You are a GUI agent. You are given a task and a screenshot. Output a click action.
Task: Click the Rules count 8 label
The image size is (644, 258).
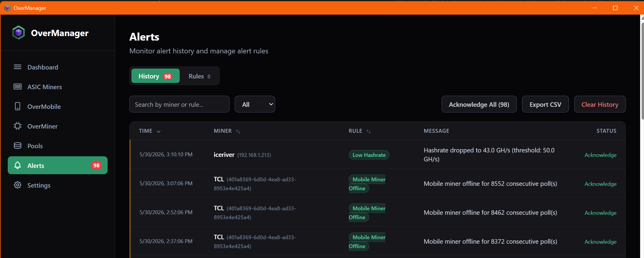coord(209,77)
